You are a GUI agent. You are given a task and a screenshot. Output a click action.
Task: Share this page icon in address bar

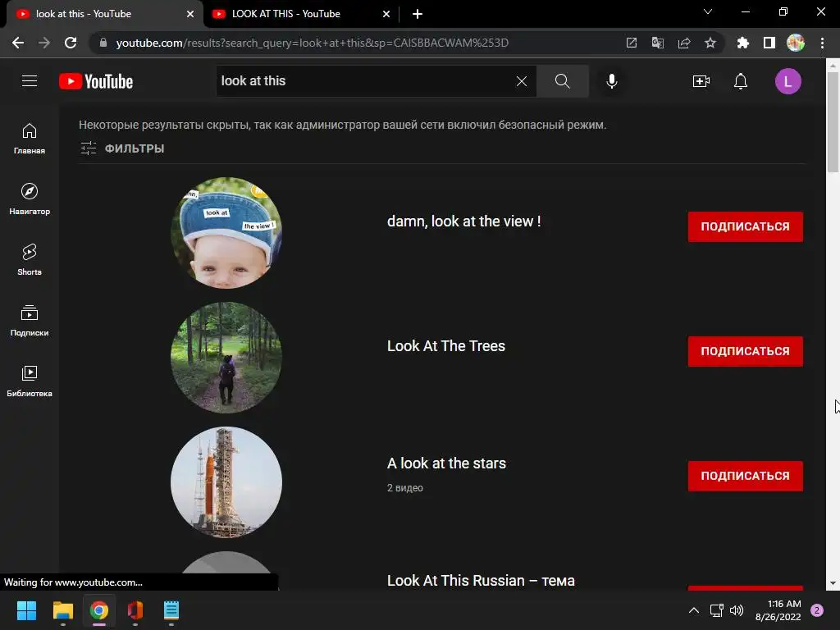(684, 43)
